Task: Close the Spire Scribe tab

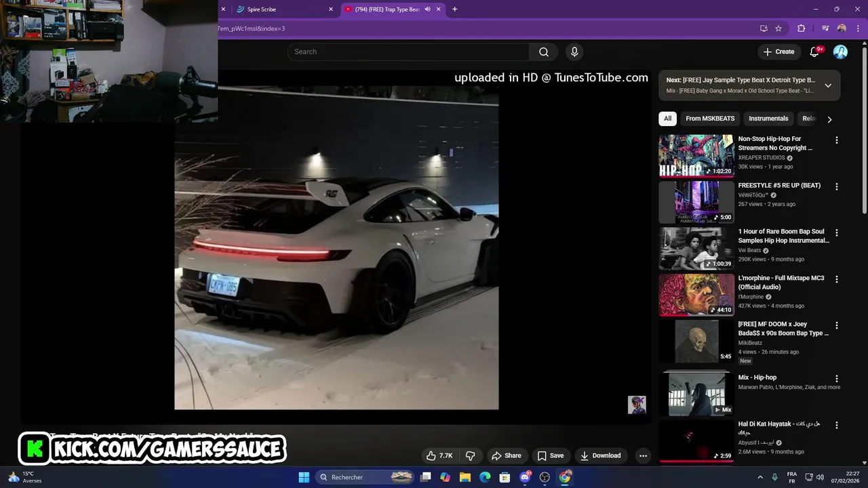Action: click(x=331, y=9)
